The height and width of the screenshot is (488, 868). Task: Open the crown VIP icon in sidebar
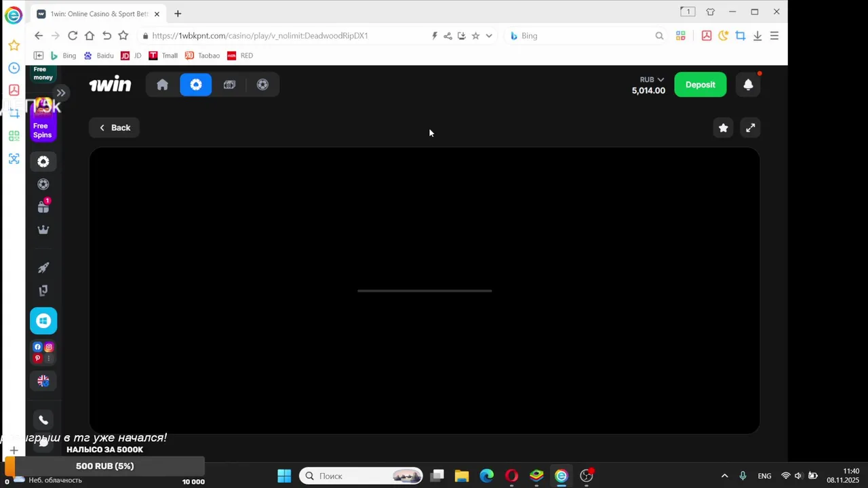[x=43, y=230]
